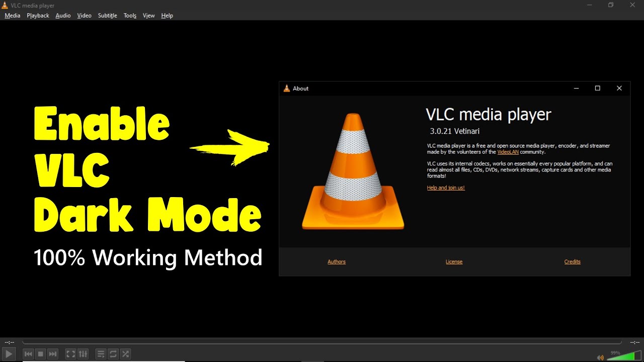Click the large VLC cone logo
This screenshot has width=644, height=362.
pos(353,171)
